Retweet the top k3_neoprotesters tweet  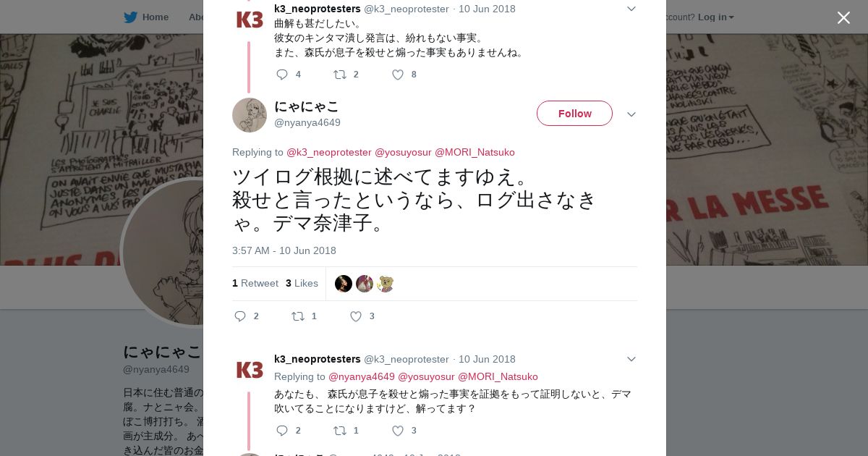[x=339, y=75]
